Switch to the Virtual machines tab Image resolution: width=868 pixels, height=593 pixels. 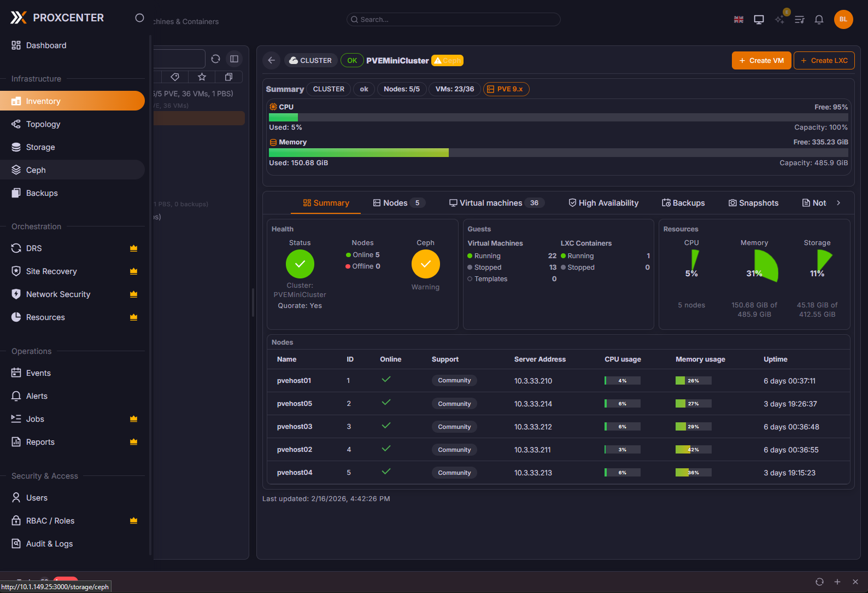coord(490,203)
